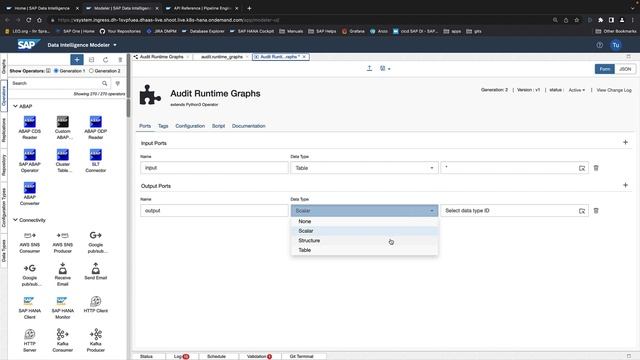Select the Custom ABAP operator icon
The image size is (640, 360).
pos(62,122)
